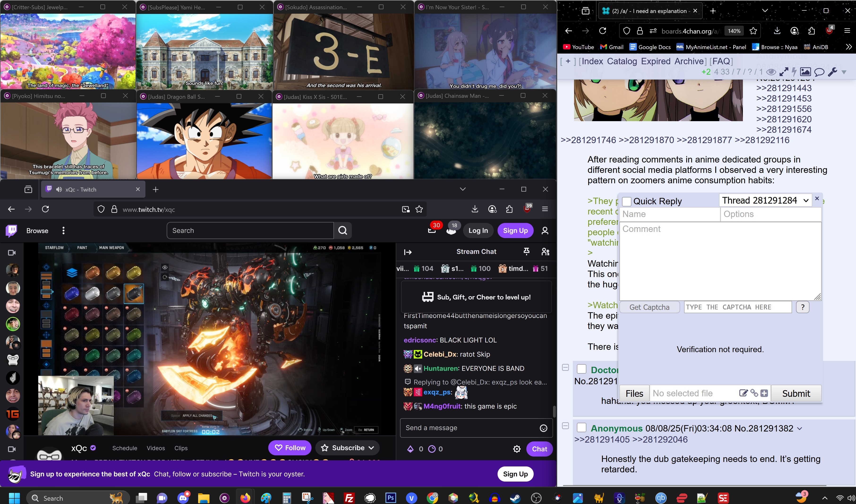Show hidden system tray icons chevron
This screenshot has height=504, width=856.
(824, 498)
